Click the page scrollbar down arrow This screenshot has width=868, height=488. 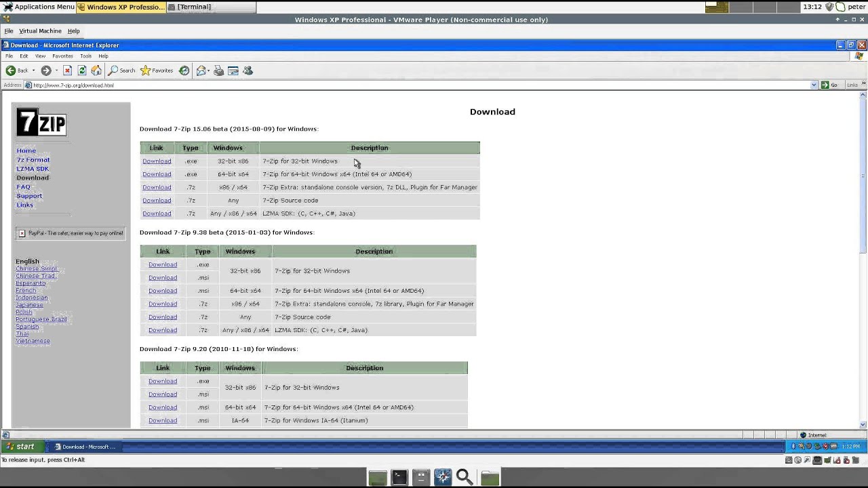pos(863,425)
